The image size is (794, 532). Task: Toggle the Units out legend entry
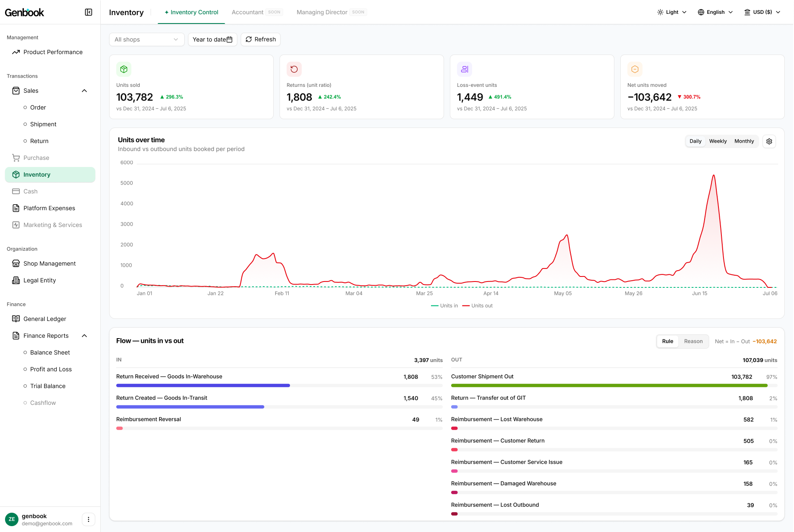(477, 306)
